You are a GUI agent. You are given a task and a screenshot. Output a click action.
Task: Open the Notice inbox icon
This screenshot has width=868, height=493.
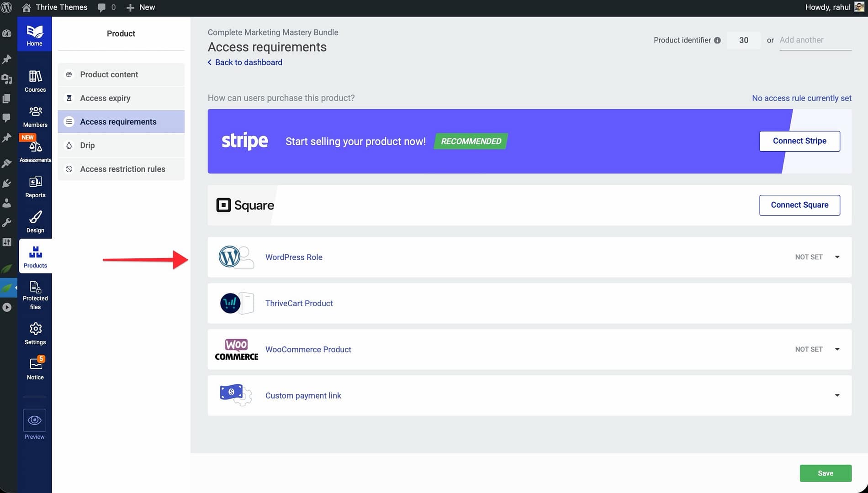point(35,365)
